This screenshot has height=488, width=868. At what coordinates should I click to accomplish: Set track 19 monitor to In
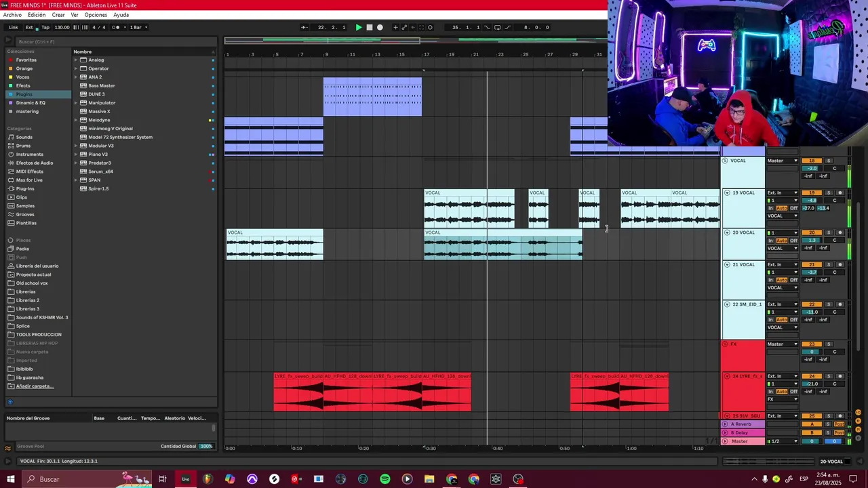(x=770, y=208)
